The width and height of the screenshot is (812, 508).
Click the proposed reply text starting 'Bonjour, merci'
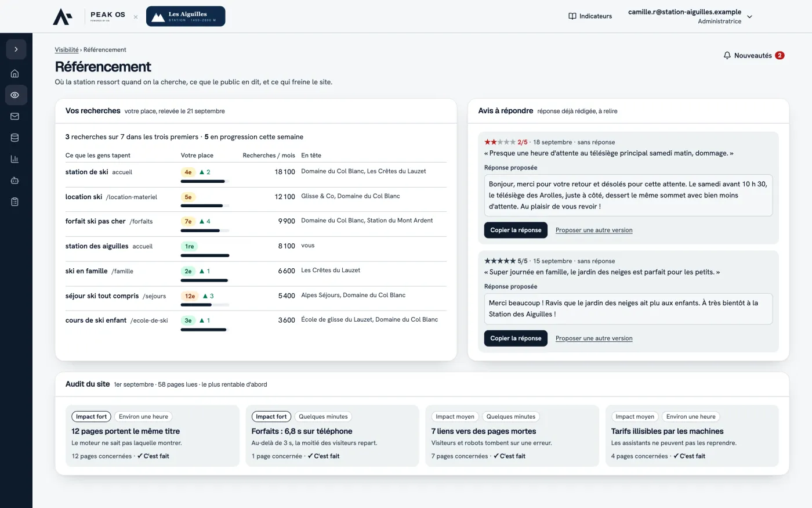click(628, 195)
